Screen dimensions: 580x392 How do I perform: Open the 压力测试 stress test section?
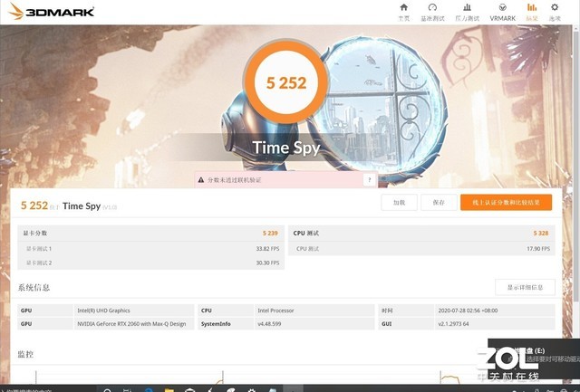click(467, 12)
